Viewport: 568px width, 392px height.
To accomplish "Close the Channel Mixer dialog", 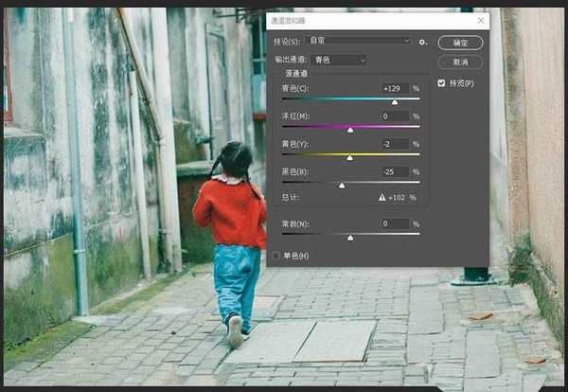I will click(481, 21).
